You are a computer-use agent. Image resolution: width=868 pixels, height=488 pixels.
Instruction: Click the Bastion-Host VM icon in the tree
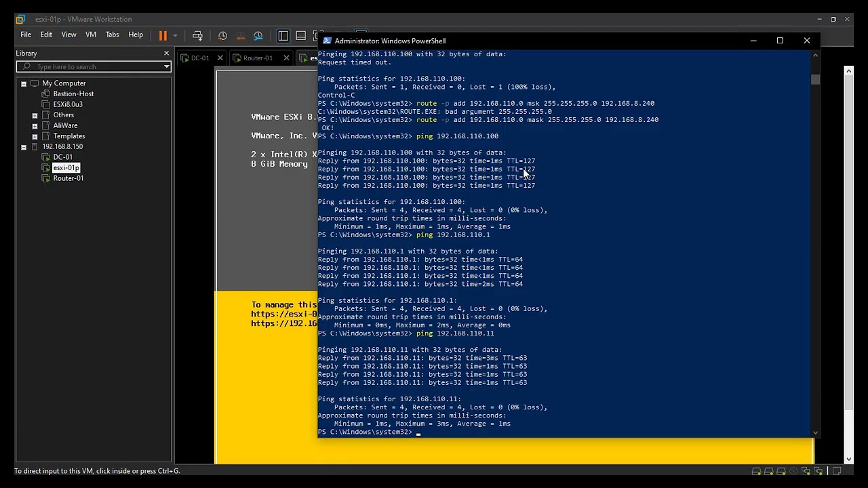(45, 94)
